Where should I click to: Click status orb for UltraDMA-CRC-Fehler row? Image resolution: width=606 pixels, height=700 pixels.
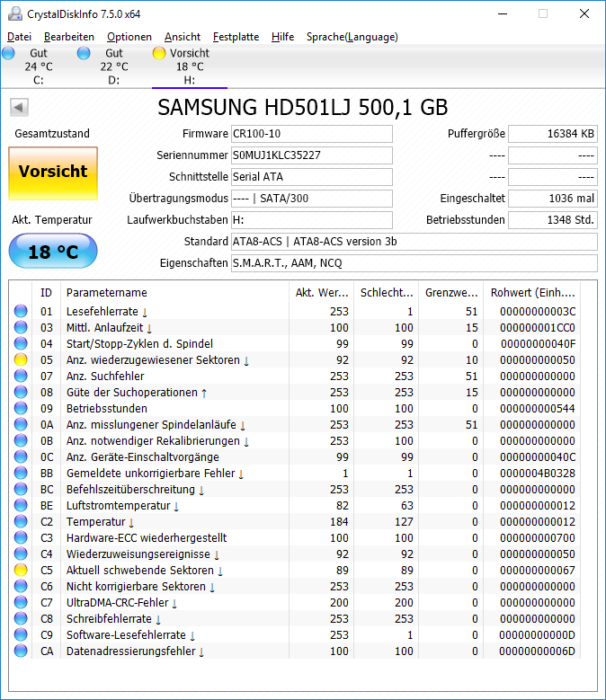(x=21, y=602)
